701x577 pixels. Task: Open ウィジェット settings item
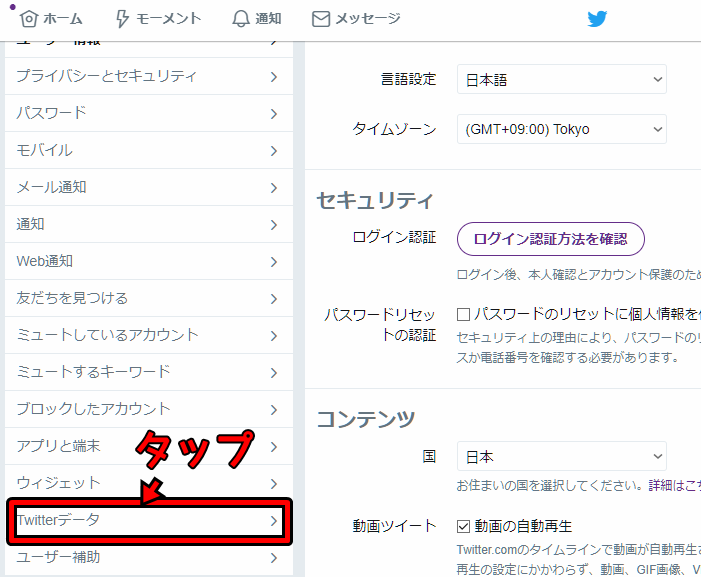(x=149, y=484)
